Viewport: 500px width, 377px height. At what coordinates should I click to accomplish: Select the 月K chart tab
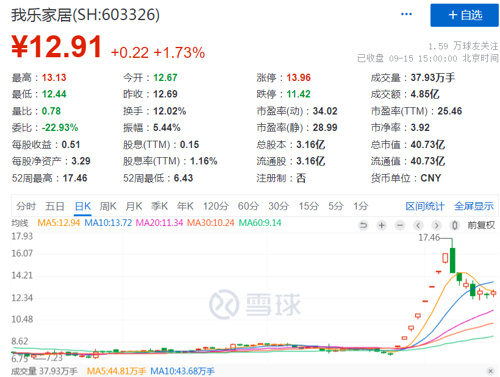[134, 206]
